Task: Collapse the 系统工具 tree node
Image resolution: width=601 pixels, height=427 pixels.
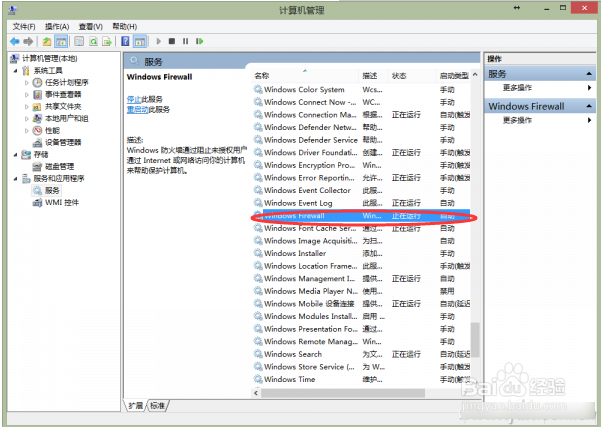Action: point(16,71)
